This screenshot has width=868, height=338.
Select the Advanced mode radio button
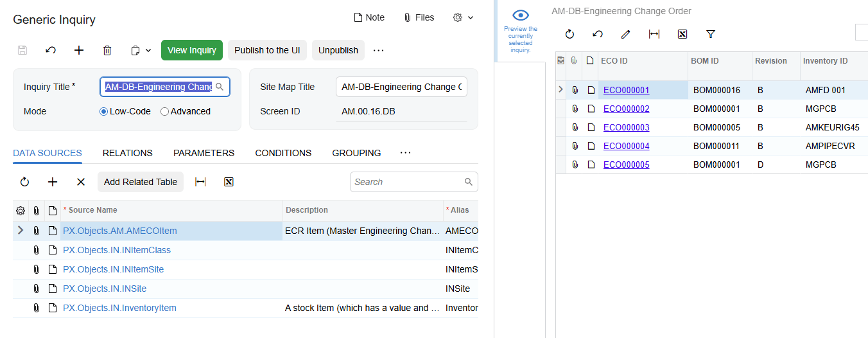click(x=186, y=111)
